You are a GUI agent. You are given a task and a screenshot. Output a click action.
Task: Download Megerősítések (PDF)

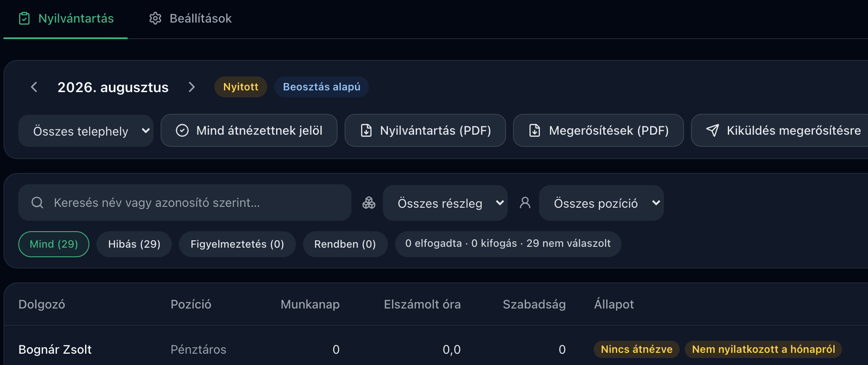[x=598, y=130]
